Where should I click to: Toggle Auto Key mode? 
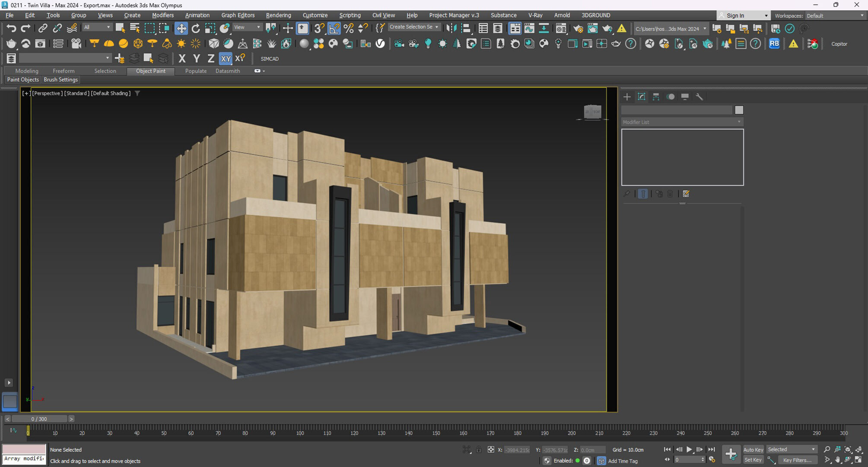coord(753,450)
